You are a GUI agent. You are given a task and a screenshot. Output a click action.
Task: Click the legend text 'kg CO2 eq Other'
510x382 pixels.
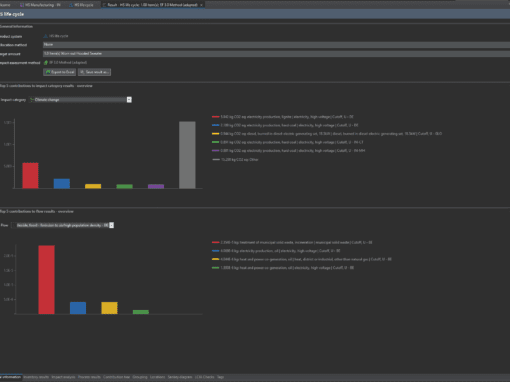click(245, 160)
